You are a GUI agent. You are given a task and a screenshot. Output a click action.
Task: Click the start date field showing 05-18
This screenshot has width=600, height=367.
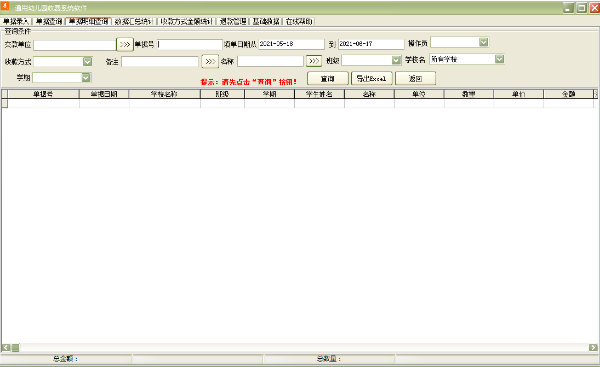(x=291, y=44)
